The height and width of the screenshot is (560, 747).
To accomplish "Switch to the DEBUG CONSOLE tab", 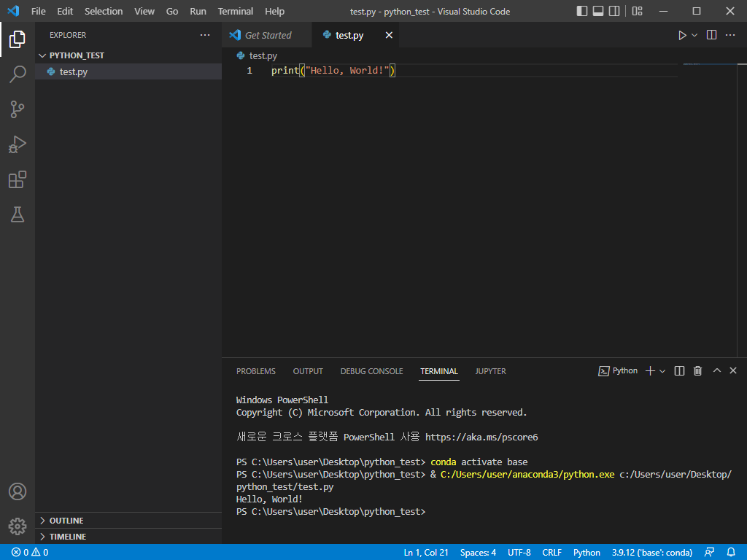I will click(x=371, y=371).
